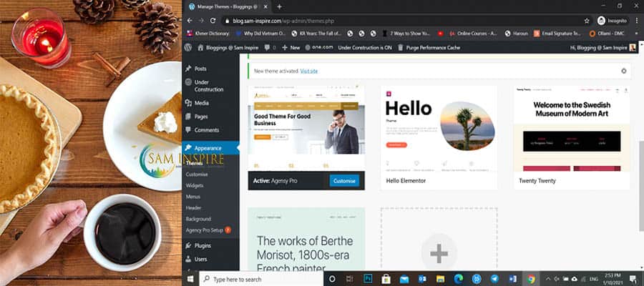
Task: Open Word from the taskbar
Action: coord(512,279)
